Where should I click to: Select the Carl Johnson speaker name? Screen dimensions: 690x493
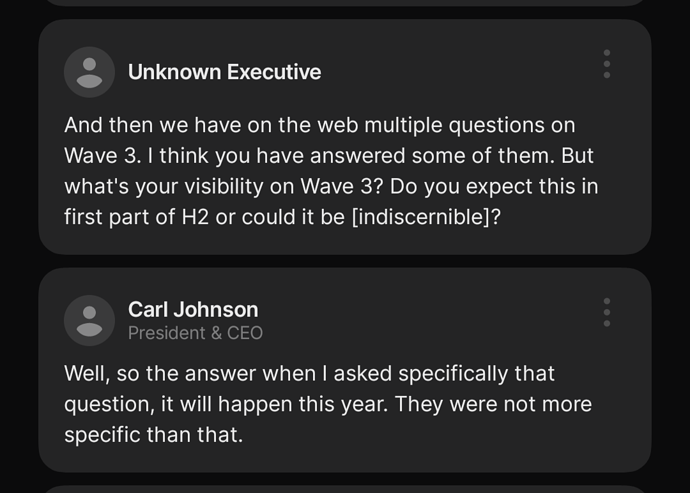(x=193, y=309)
